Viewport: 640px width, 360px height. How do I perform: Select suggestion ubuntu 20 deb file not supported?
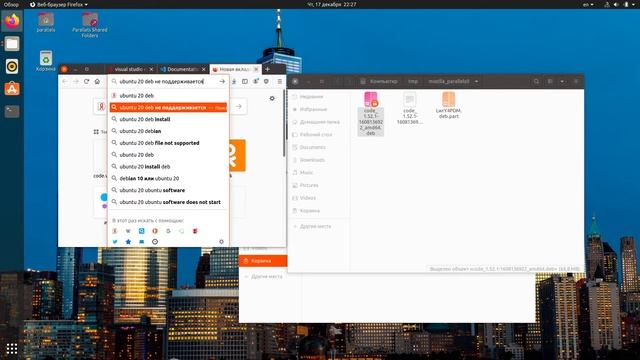coord(168,143)
